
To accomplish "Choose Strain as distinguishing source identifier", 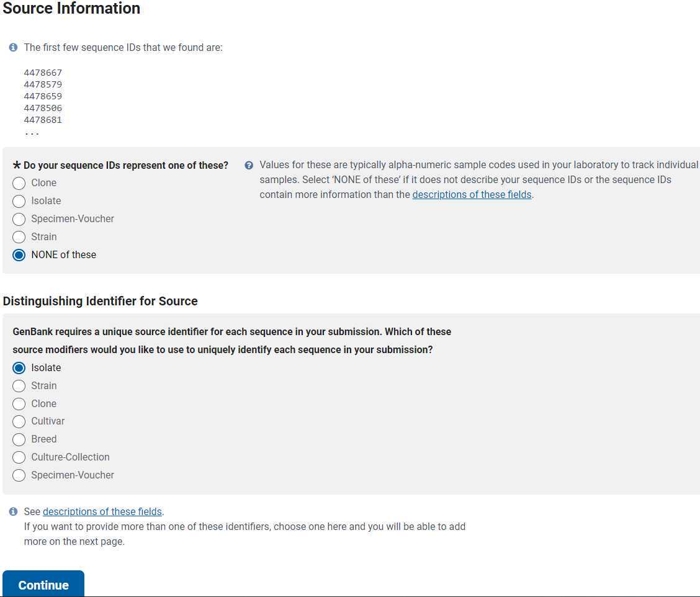I will pyautogui.click(x=19, y=386).
